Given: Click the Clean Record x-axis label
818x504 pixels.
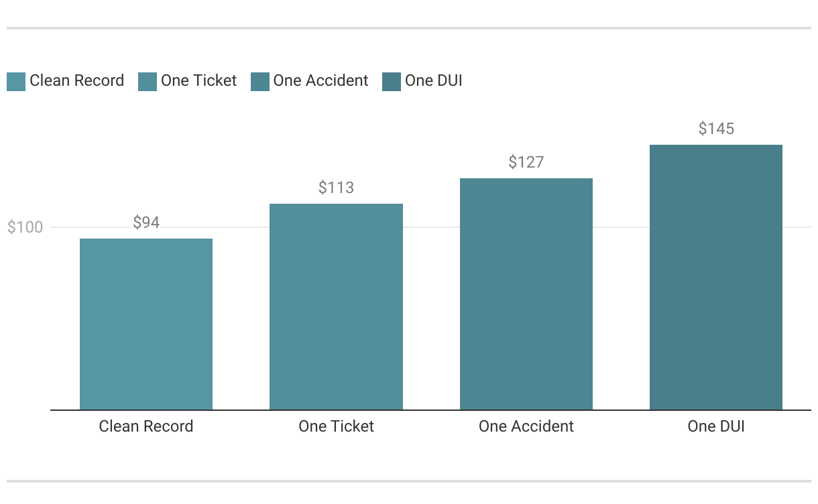Looking at the screenshot, I should (146, 426).
